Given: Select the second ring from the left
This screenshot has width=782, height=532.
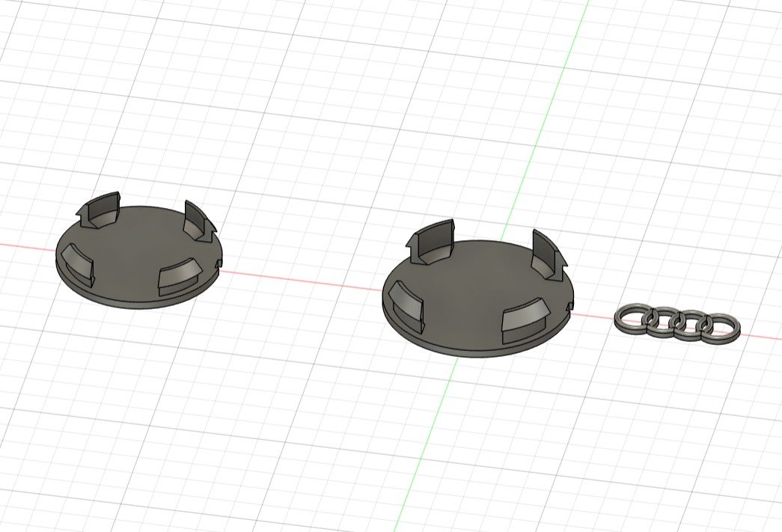Looking at the screenshot, I should 660,321.
